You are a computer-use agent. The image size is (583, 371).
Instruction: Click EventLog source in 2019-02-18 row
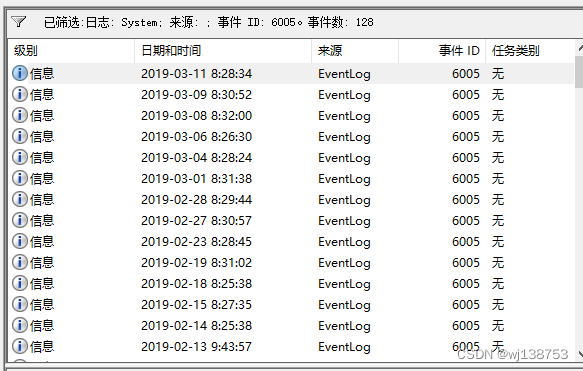(x=344, y=284)
